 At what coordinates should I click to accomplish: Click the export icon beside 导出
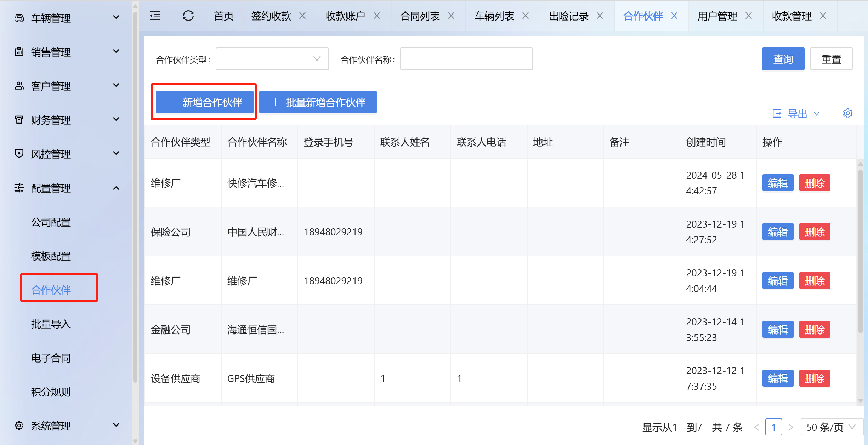777,114
